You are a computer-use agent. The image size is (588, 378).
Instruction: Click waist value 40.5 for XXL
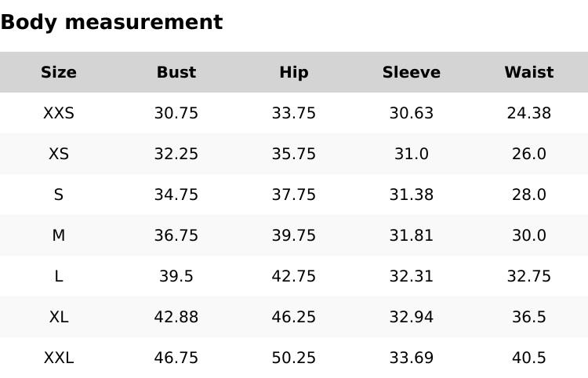[x=529, y=358]
